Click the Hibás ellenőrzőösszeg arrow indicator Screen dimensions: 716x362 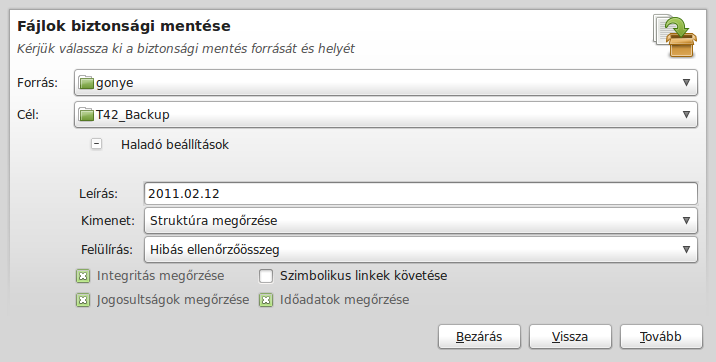pyautogui.click(x=686, y=250)
